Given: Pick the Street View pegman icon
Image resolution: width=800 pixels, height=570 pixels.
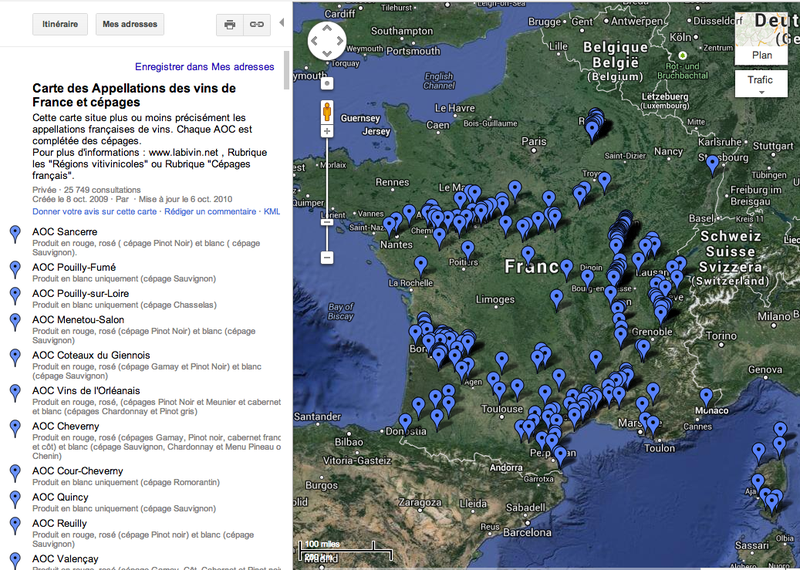Looking at the screenshot, I should coord(327,112).
